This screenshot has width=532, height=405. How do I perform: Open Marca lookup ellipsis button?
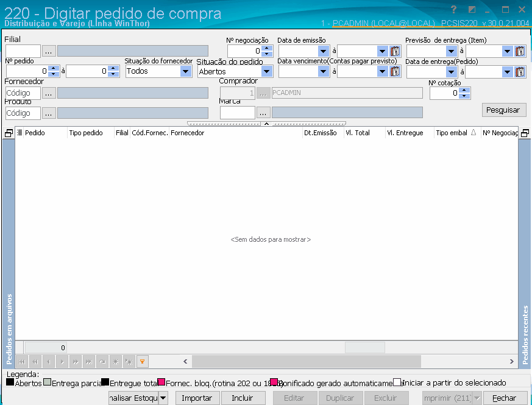coord(263,113)
